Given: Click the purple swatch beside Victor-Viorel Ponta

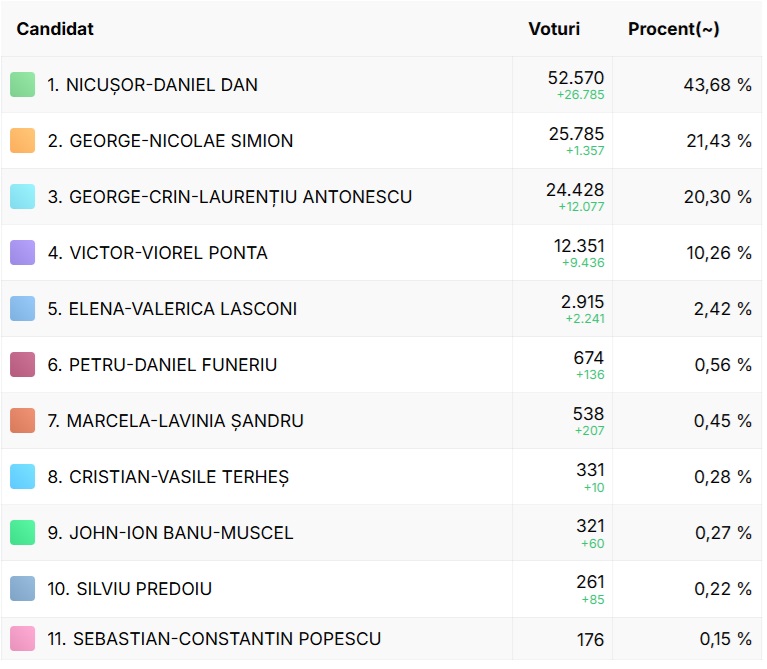Looking at the screenshot, I should tap(23, 253).
